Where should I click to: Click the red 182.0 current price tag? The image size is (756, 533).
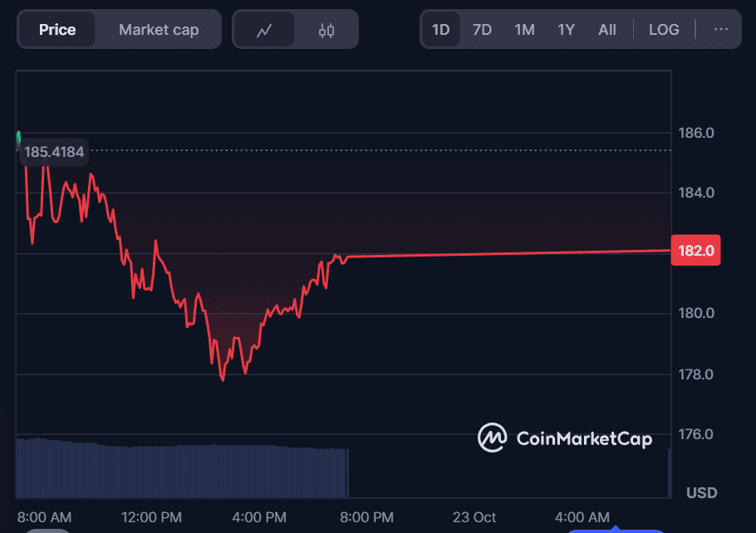695,250
